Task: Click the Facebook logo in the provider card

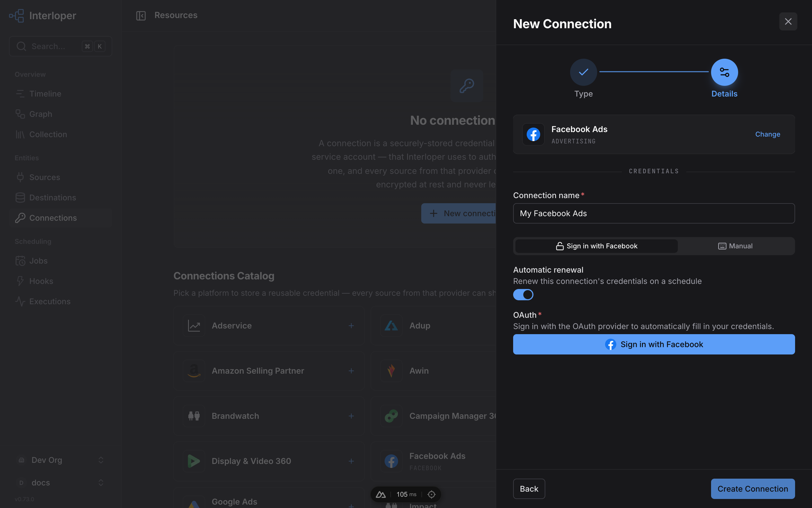Action: pos(533,134)
